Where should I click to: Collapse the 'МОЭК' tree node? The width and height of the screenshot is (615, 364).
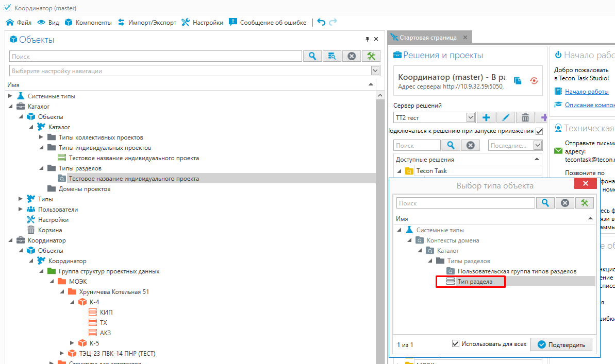point(52,282)
